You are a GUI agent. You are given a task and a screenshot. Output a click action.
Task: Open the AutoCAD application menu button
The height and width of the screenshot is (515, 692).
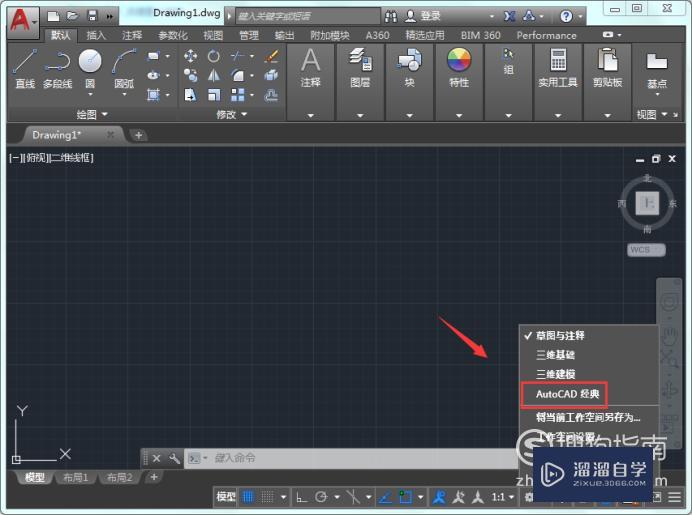23,23
